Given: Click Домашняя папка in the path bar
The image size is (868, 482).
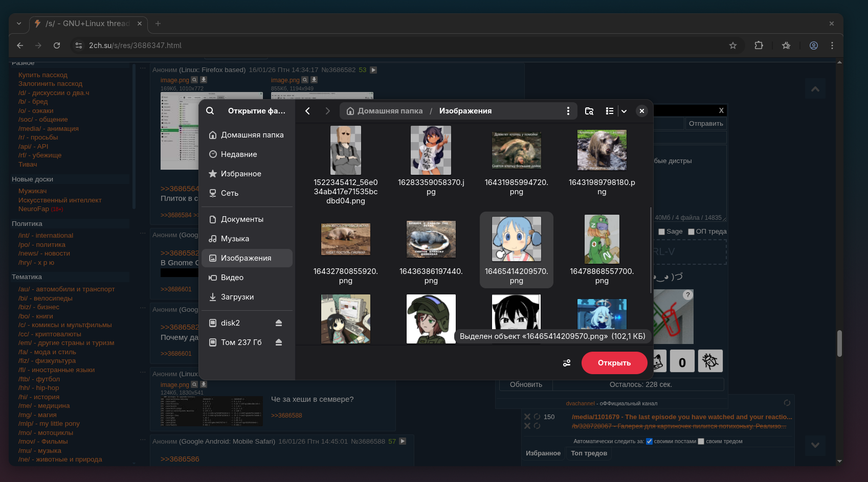Looking at the screenshot, I should 385,111.
